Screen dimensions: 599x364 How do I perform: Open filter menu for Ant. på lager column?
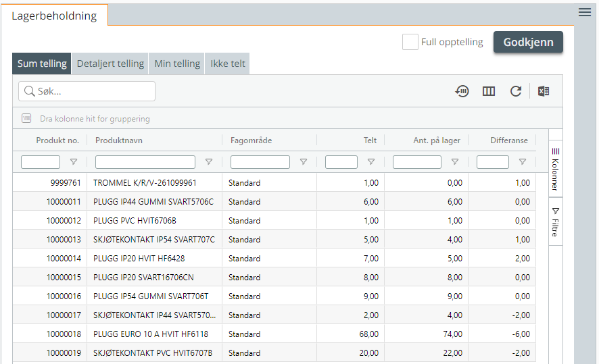(x=455, y=162)
